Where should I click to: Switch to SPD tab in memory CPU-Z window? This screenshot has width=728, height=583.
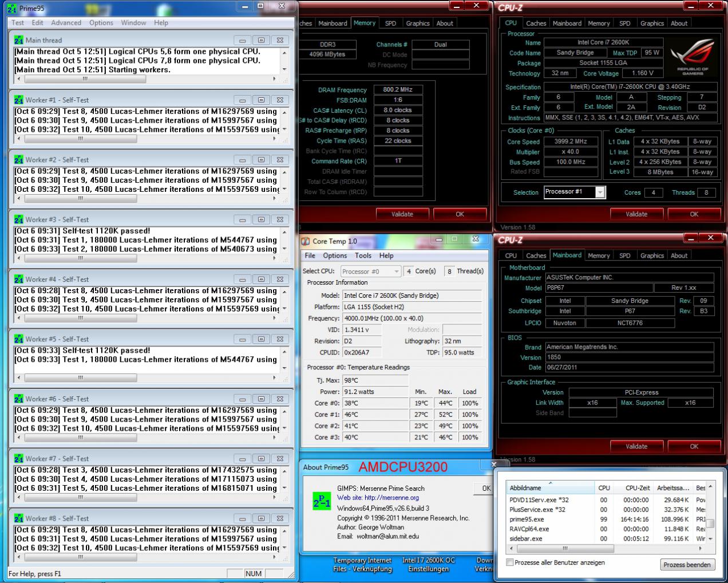pos(390,23)
